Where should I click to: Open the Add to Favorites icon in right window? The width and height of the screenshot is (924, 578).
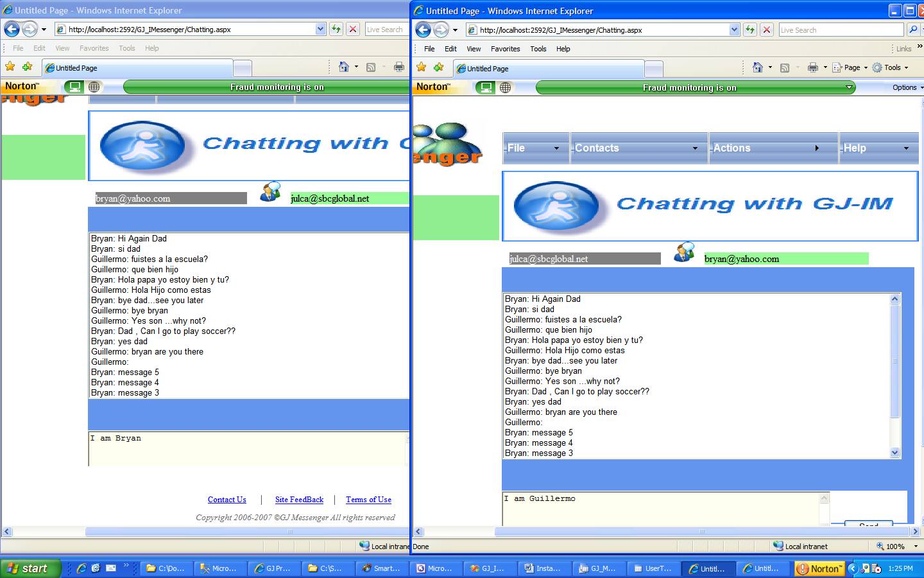click(x=439, y=67)
